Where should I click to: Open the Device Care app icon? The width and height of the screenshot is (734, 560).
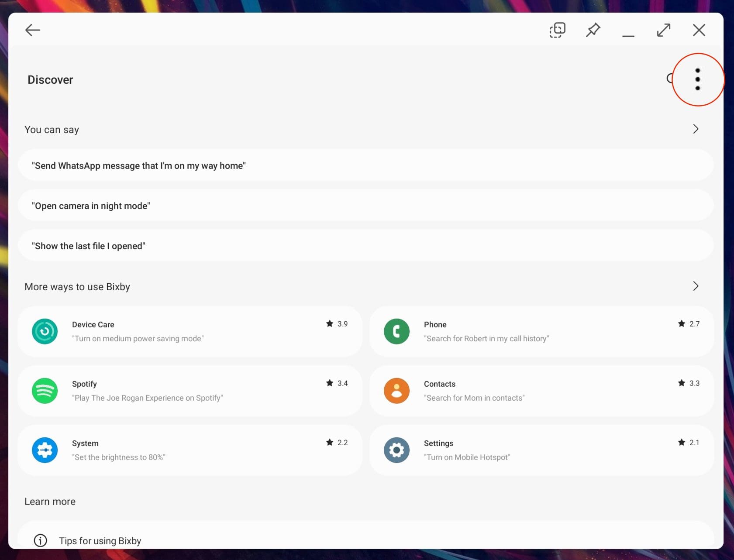point(45,331)
